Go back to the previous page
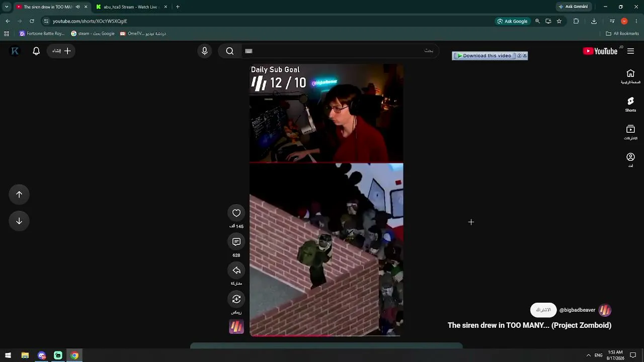The height and width of the screenshot is (362, 644). pos(8,21)
